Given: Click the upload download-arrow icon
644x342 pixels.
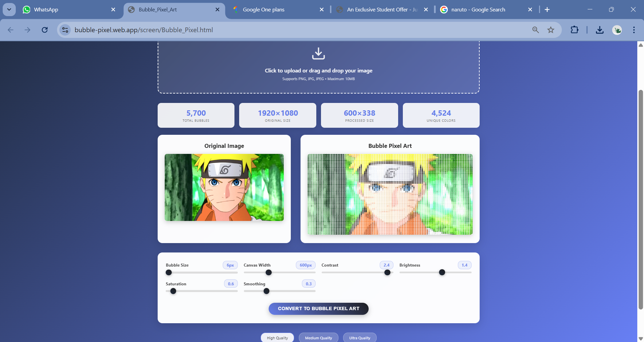Looking at the screenshot, I should coord(318,54).
